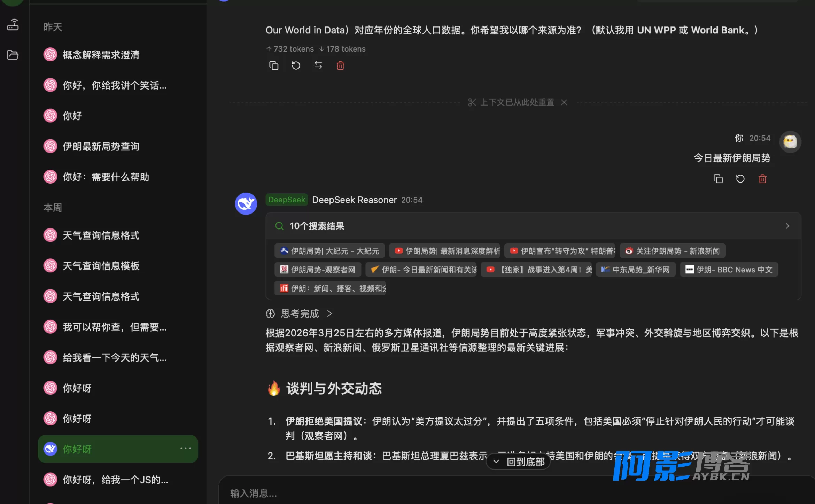815x504 pixels.
Task: Open the router-like icon in left sidebar
Action: click(13, 25)
